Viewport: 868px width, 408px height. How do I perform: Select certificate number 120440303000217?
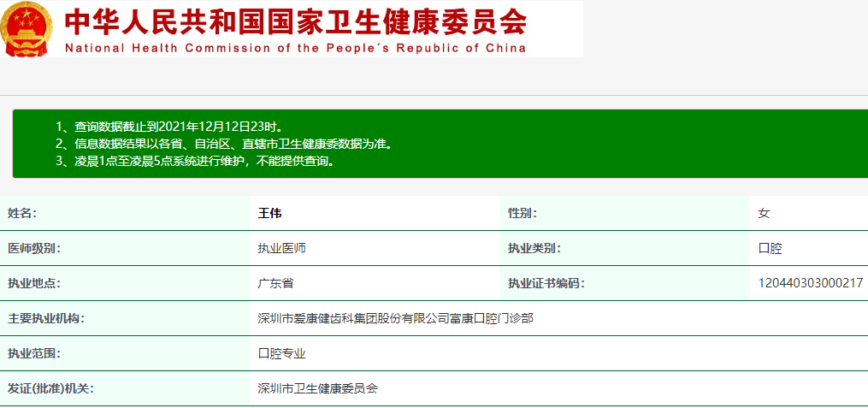(x=810, y=283)
